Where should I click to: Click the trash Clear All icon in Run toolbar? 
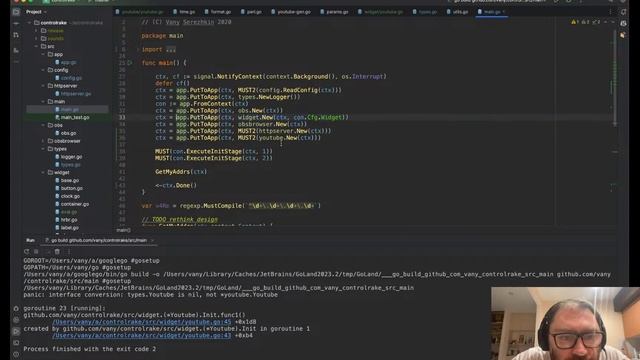click(x=57, y=251)
